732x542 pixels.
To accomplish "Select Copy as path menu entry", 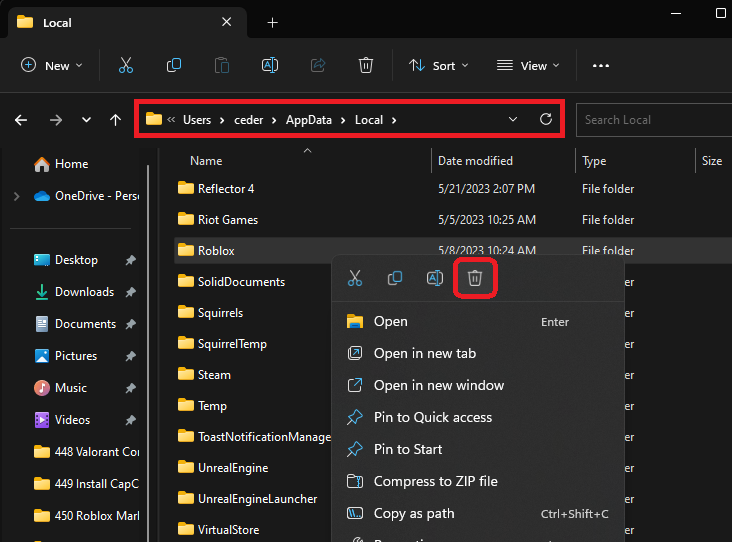I will coord(413,513).
